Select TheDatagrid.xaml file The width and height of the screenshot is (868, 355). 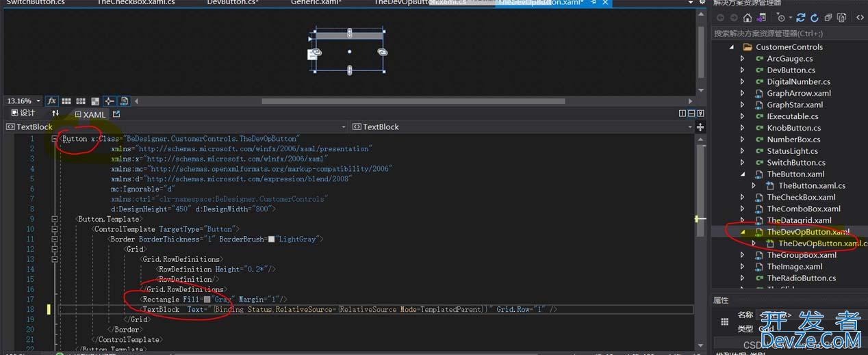(x=800, y=220)
